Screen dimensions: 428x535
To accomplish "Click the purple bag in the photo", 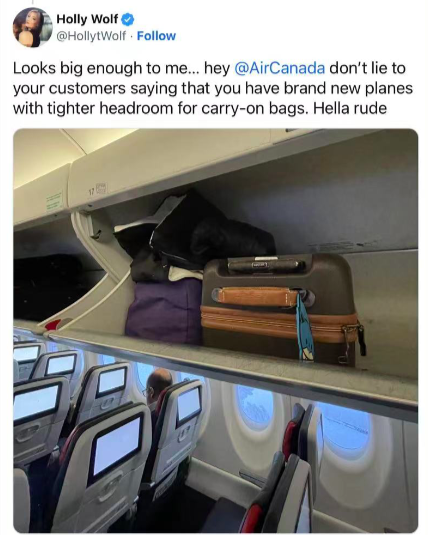I will pyautogui.click(x=164, y=310).
